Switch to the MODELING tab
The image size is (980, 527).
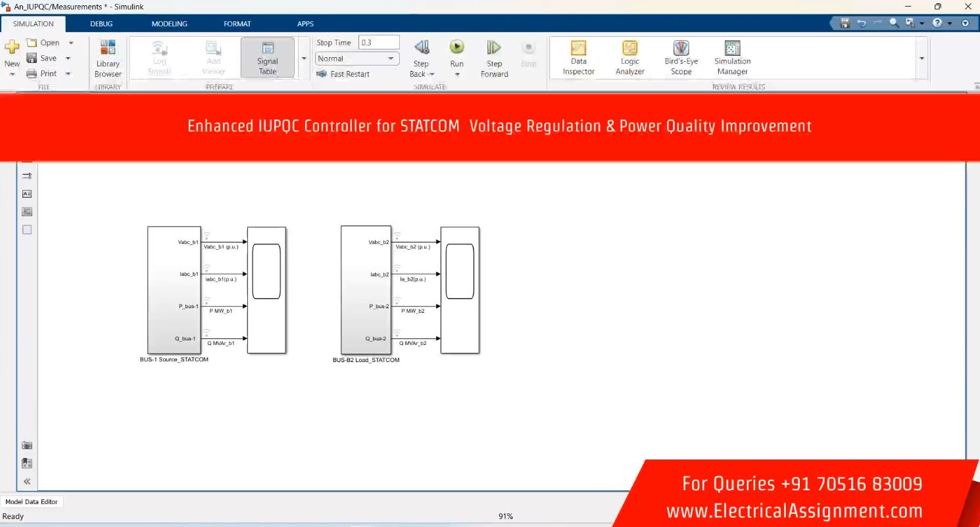click(169, 24)
